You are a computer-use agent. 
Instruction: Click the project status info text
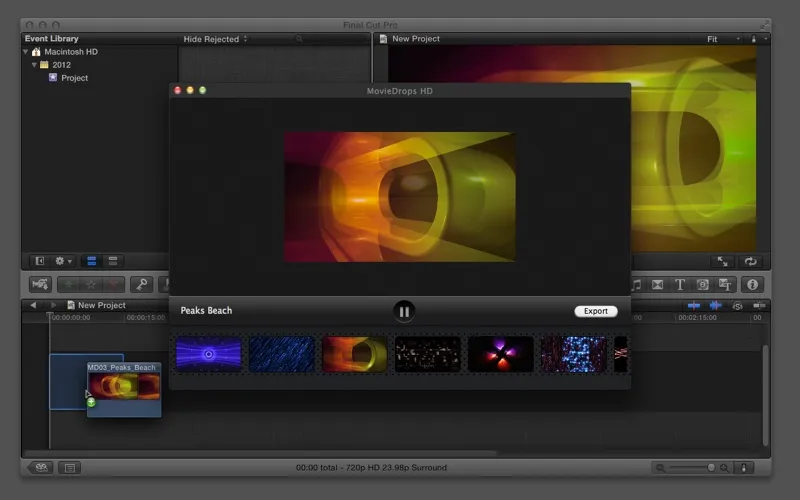[x=371, y=467]
